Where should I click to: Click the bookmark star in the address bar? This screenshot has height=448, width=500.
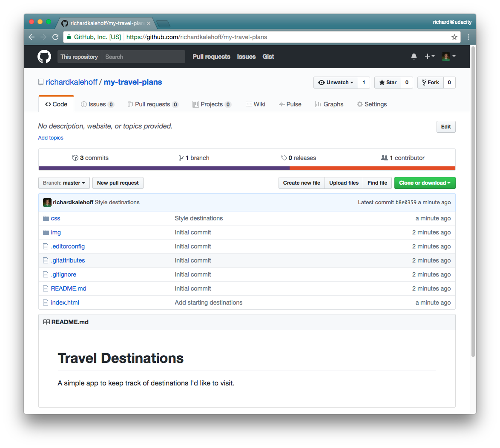pyautogui.click(x=454, y=37)
